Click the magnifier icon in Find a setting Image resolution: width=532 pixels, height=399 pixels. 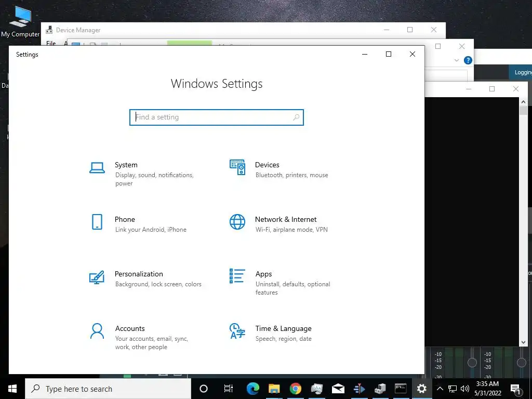coord(296,117)
